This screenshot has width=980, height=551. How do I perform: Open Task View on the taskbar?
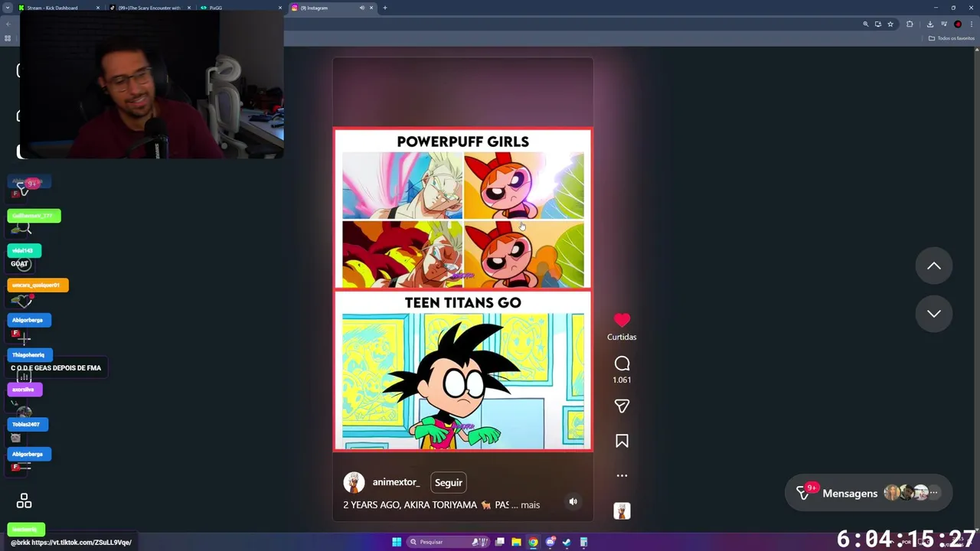click(x=500, y=542)
